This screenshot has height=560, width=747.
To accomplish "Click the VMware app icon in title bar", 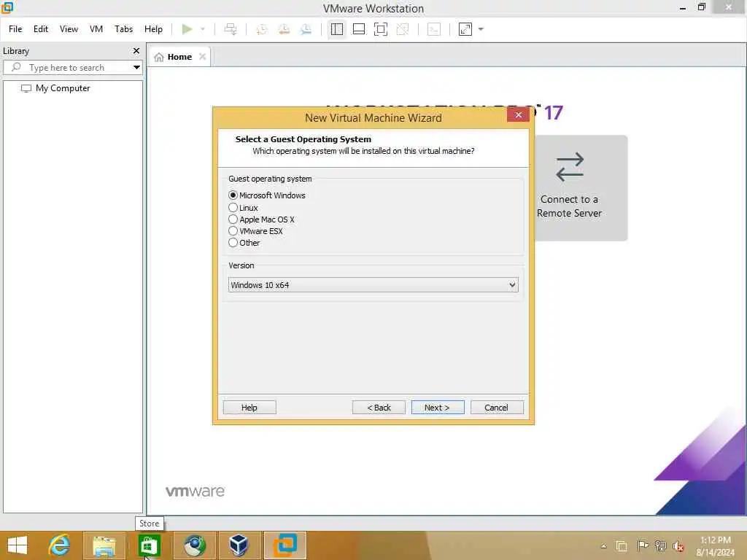I will (x=7, y=7).
